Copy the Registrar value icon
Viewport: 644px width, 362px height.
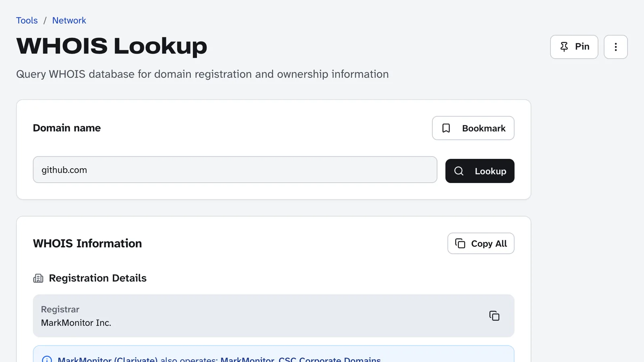(x=494, y=316)
